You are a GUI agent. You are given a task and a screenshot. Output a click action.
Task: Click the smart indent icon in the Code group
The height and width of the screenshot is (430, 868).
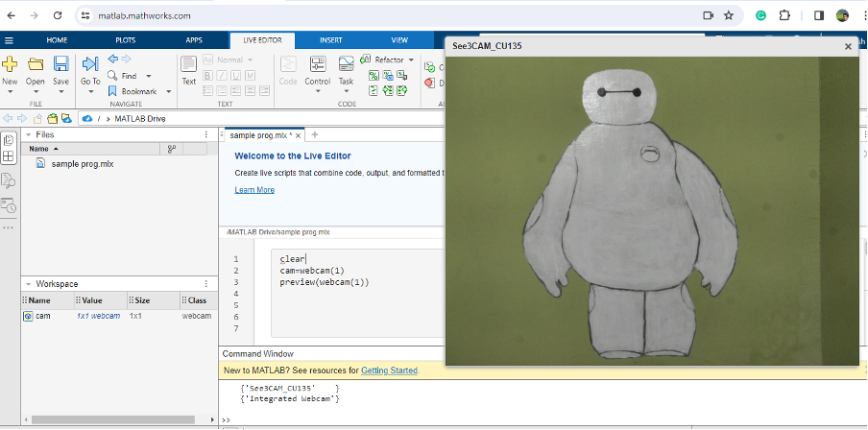click(374, 90)
